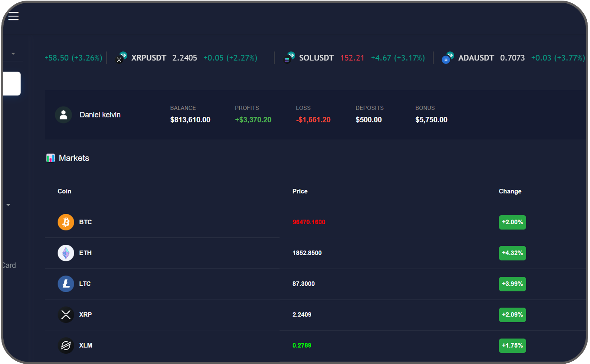The image size is (590, 364).
Task: Click the XRP price 2.2409
Action: click(302, 315)
